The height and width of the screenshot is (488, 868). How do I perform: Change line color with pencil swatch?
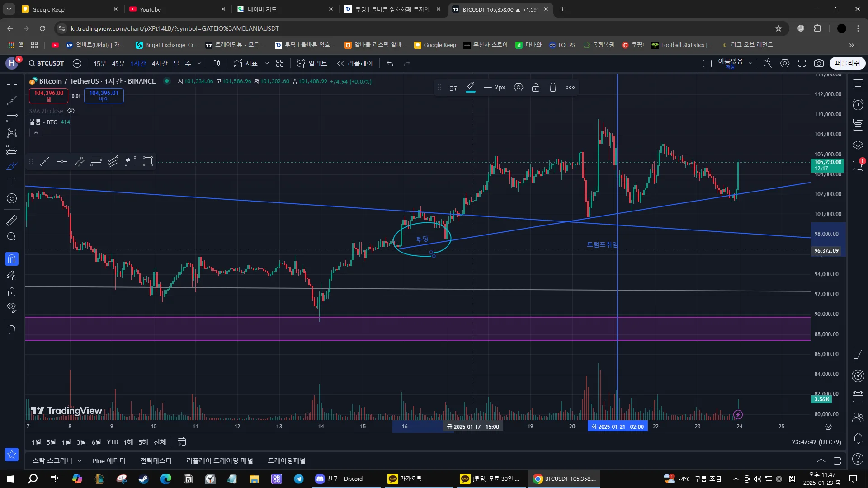pos(470,87)
